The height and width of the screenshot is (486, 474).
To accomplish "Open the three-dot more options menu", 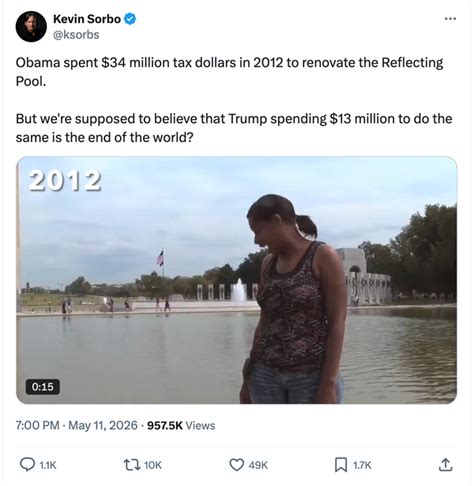I will 450,19.
